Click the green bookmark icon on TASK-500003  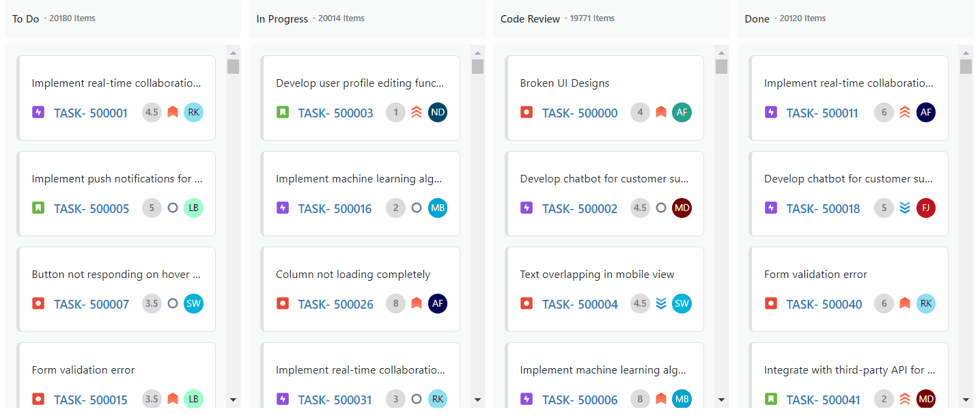click(282, 112)
